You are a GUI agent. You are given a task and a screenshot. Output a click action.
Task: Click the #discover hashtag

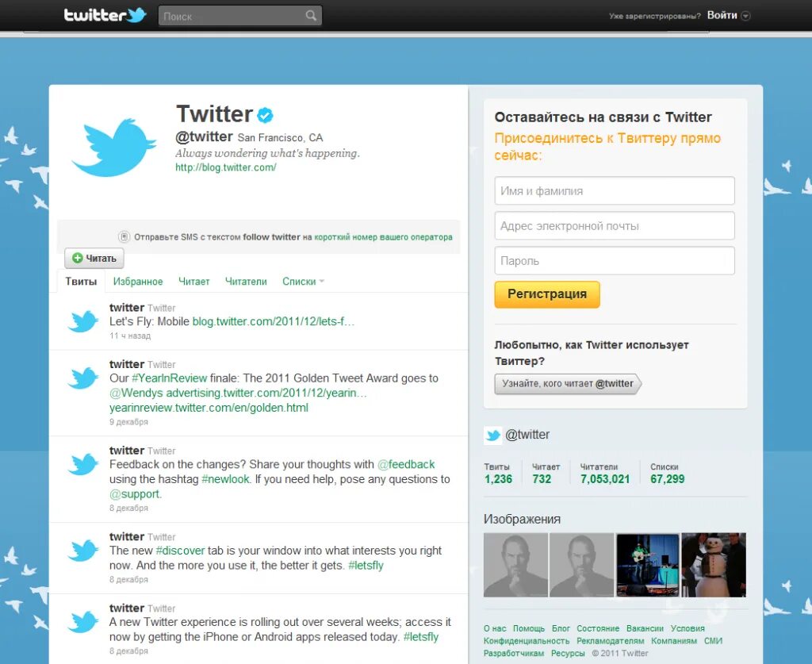[180, 551]
